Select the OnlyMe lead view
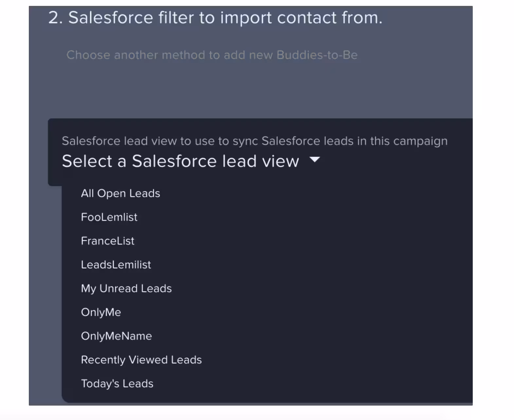 [x=101, y=312]
